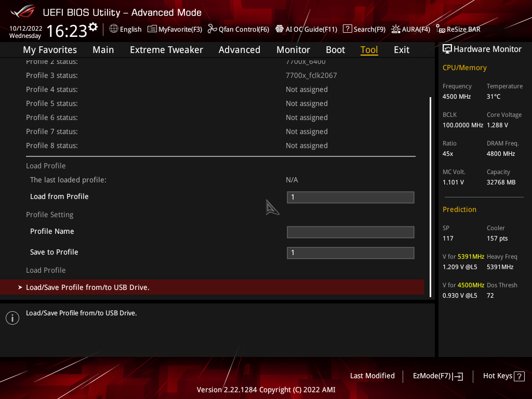Viewport: 532px width, 399px height.
Task: Click Load from Profile label
Action: (59, 196)
